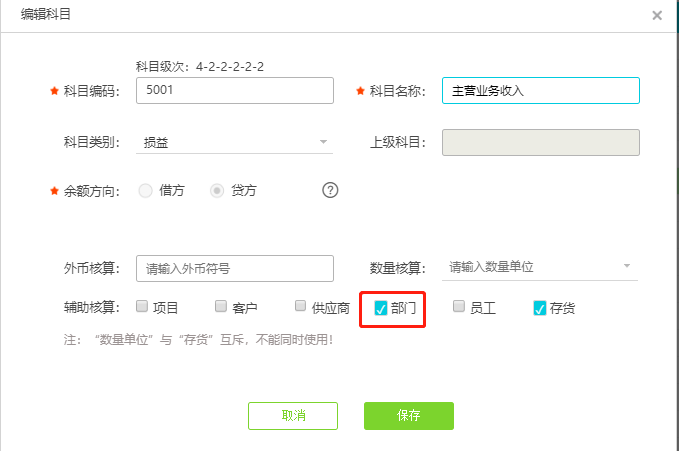Image resolution: width=679 pixels, height=451 pixels.
Task: Open the 科目类别 dropdown
Action: click(x=234, y=142)
